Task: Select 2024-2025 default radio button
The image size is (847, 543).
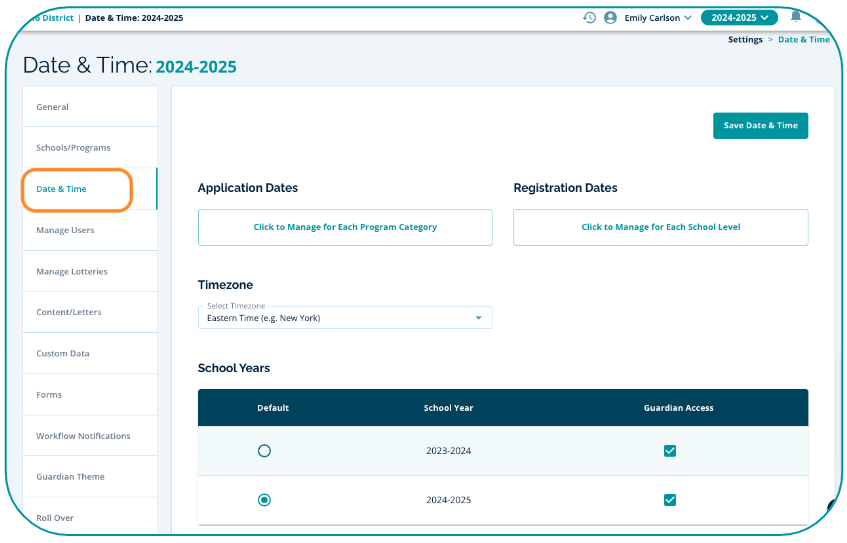Action: [264, 500]
